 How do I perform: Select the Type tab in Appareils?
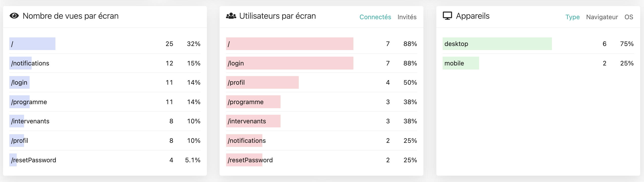click(572, 17)
